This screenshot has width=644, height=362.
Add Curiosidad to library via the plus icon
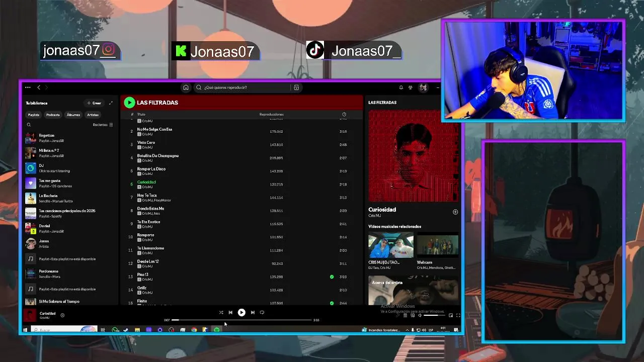[x=455, y=212]
